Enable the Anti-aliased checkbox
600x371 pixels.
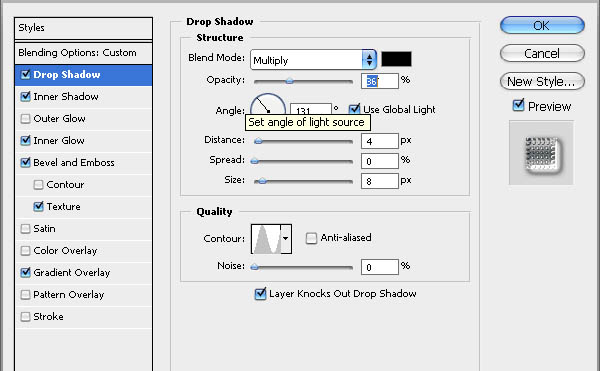pos(311,238)
